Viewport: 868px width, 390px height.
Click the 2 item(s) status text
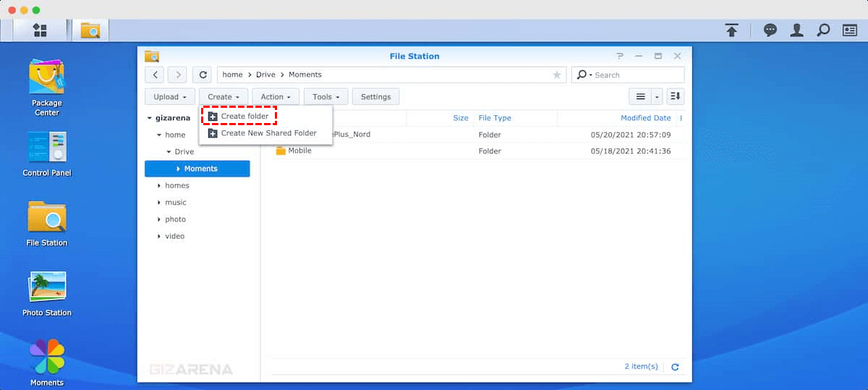pos(641,367)
